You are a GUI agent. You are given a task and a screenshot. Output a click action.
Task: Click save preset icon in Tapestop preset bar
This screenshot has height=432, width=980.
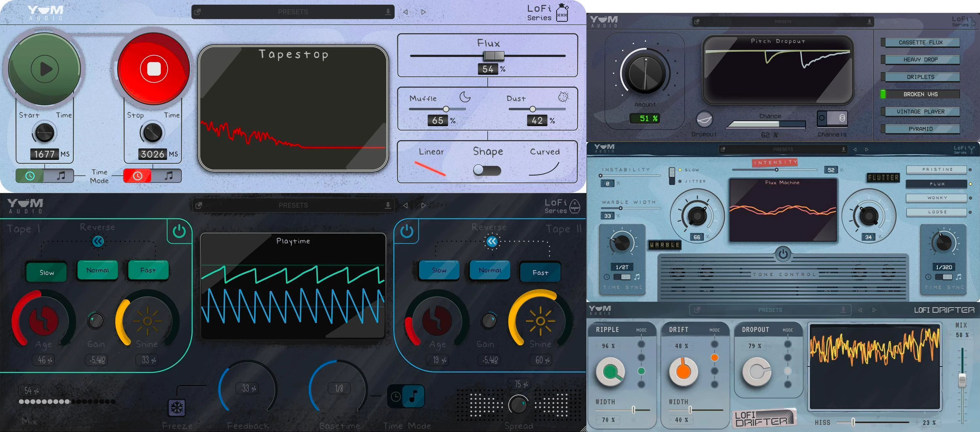[x=388, y=12]
